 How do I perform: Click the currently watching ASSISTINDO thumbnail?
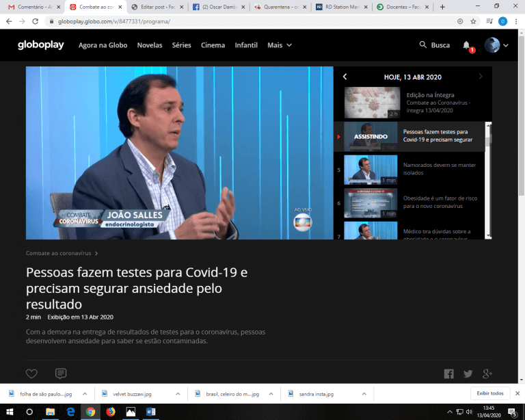coord(371,136)
